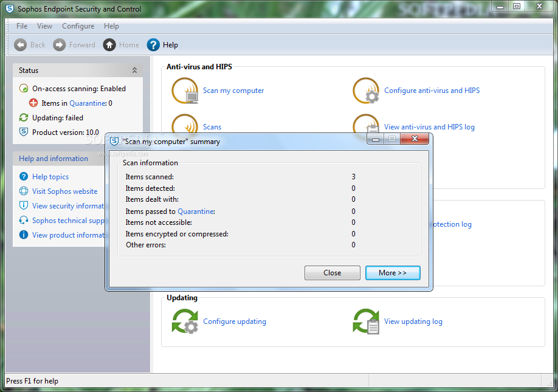Viewport: 558px width, 392px height.
Task: Click the Back arrow toolbar icon
Action: [20, 45]
